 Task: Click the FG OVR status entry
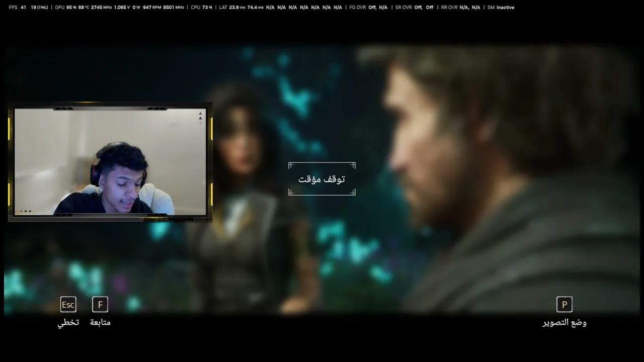point(369,8)
